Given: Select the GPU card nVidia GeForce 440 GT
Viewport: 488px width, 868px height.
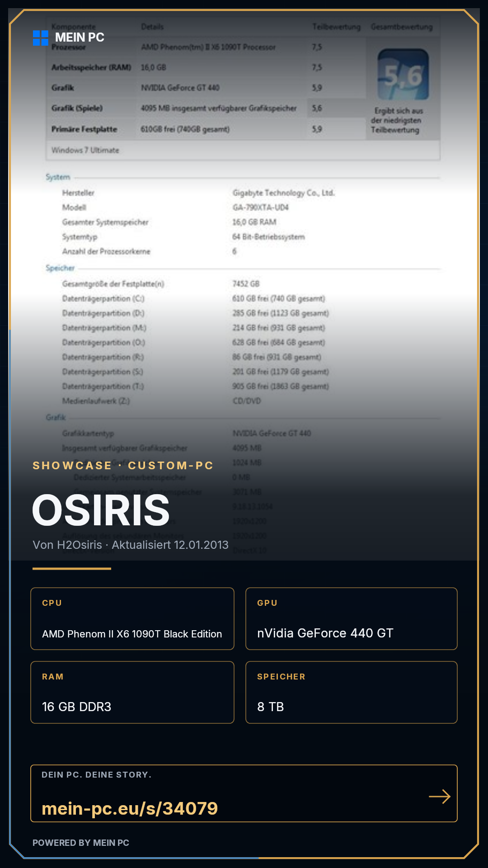Looking at the screenshot, I should (x=352, y=618).
